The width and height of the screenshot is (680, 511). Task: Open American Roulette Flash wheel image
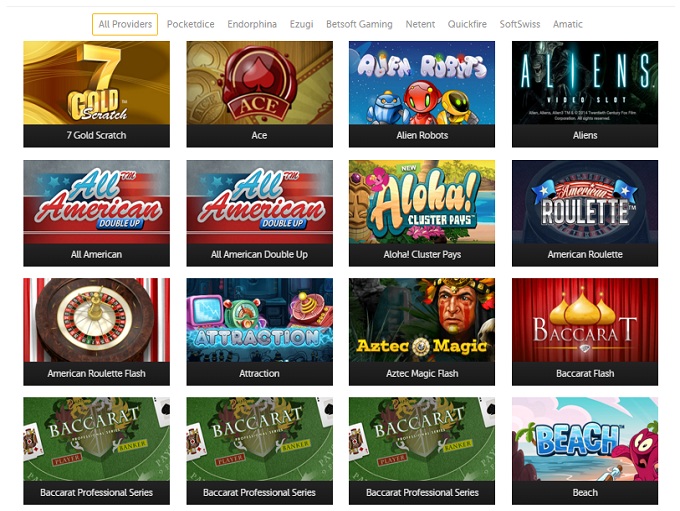click(x=96, y=320)
